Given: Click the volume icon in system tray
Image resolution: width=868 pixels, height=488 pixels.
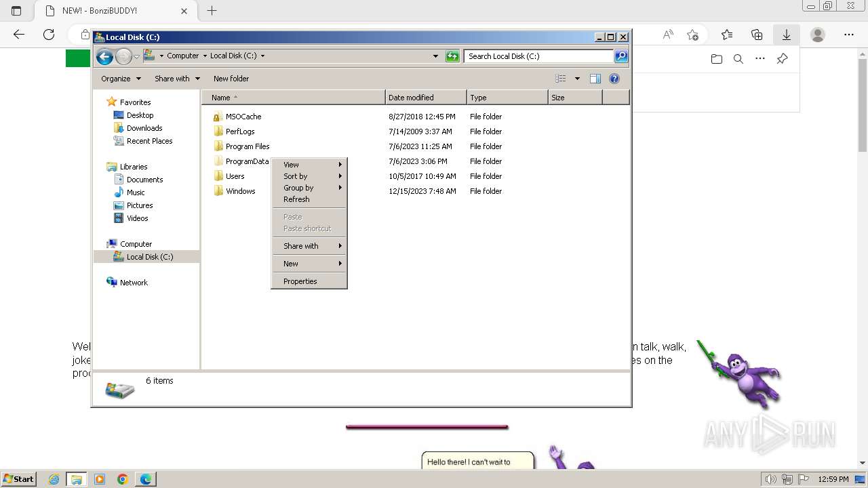Looking at the screenshot, I should [x=771, y=479].
